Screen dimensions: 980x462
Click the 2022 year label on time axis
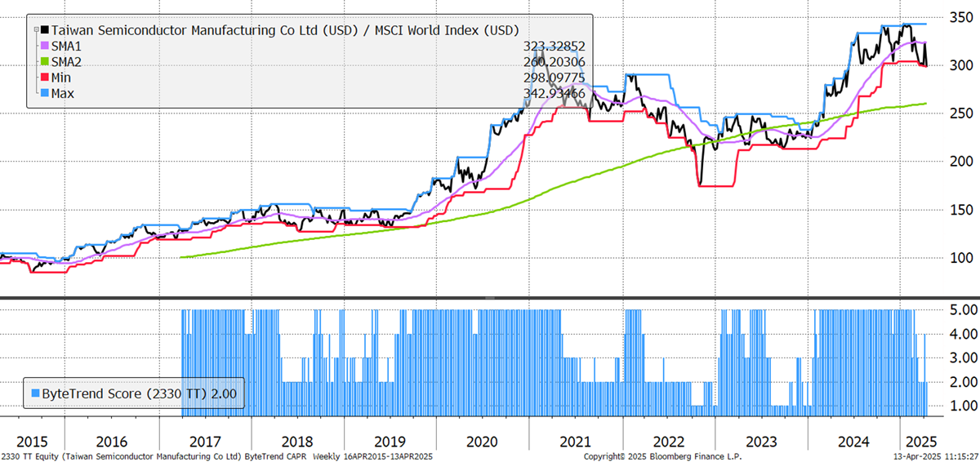[668, 442]
